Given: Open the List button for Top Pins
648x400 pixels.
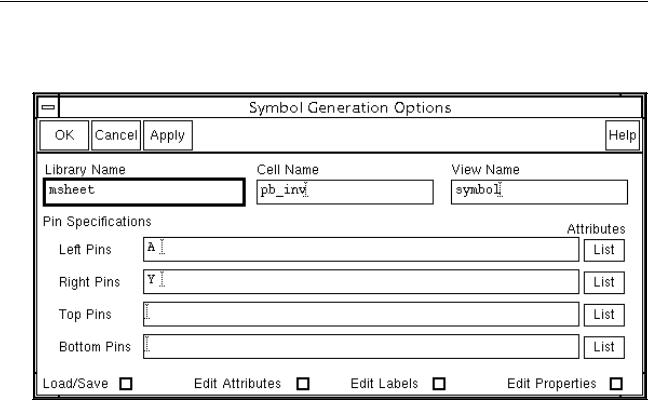Looking at the screenshot, I should (x=604, y=314).
